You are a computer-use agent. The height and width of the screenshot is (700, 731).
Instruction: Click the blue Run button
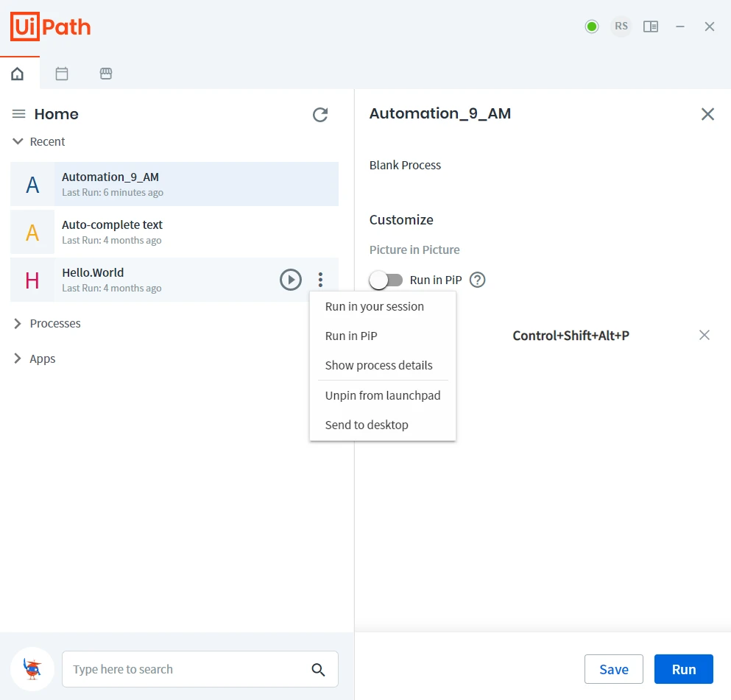pos(683,669)
